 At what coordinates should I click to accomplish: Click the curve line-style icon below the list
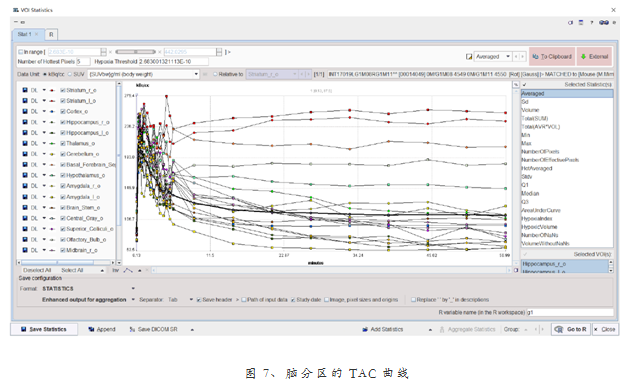(128, 270)
